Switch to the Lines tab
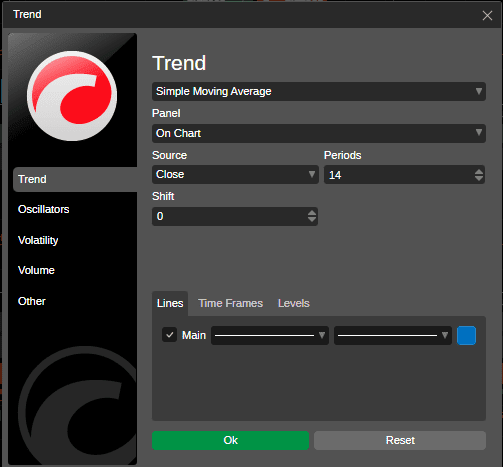 (x=170, y=303)
